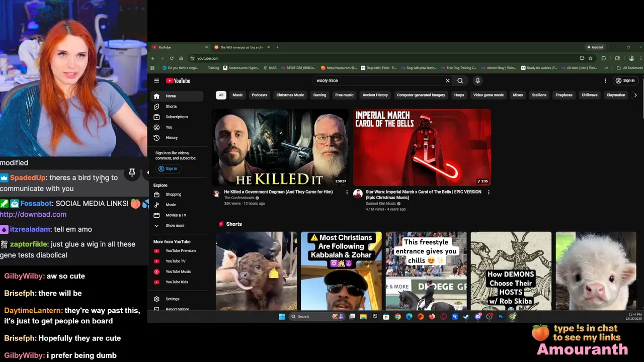Screen dimensions: 644x362
Task: Click Sign in button in sidebar
Action: 168,168
